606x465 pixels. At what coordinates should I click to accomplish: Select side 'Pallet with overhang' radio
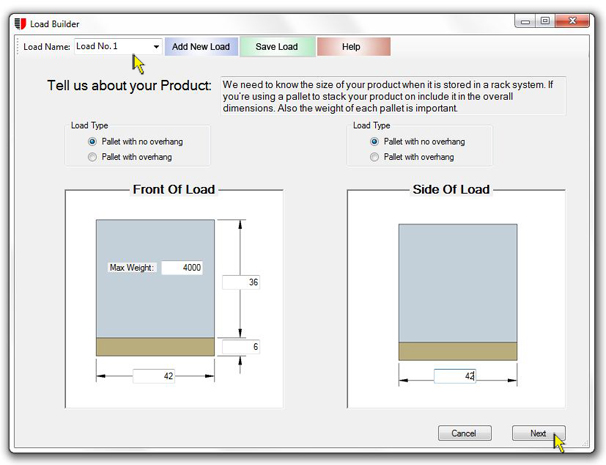[374, 157]
